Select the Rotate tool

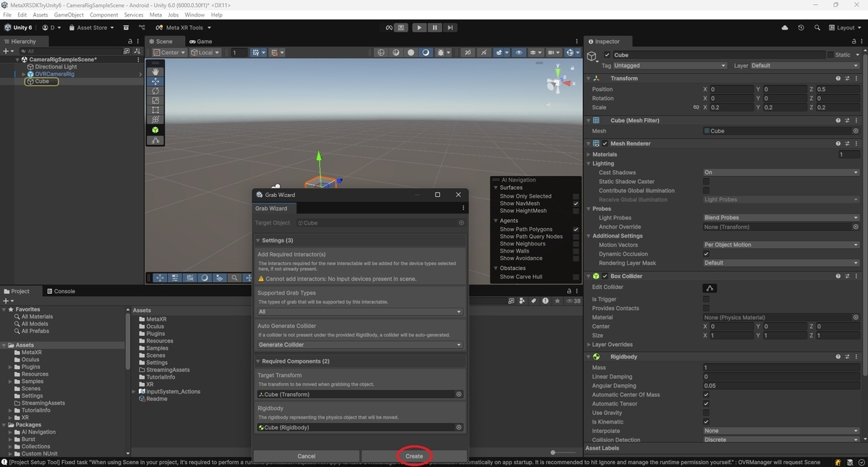pyautogui.click(x=156, y=92)
